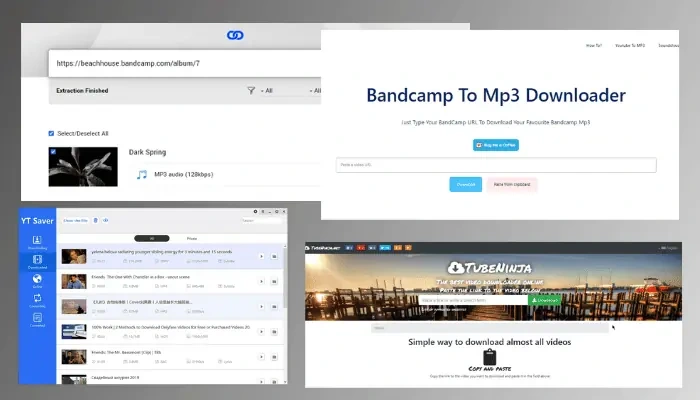This screenshot has width=700, height=400.
Task: Click the Copy and Paste clipboard icon
Action: [x=490, y=357]
